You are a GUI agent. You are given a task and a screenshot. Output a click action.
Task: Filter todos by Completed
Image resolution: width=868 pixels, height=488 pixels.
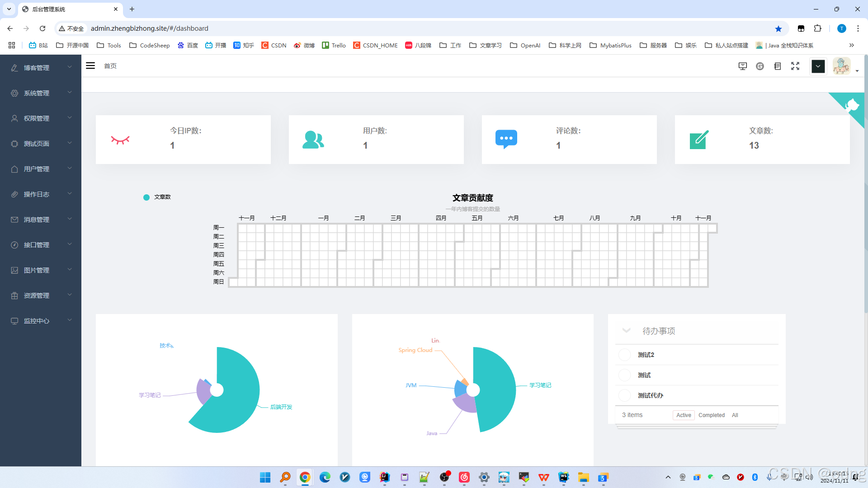(711, 415)
